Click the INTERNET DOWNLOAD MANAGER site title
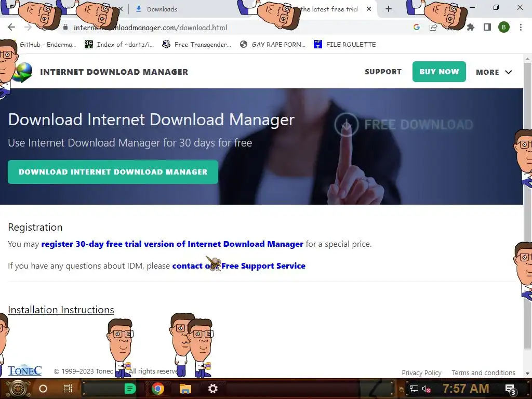Screen dimensions: 532x399 click(x=114, y=72)
